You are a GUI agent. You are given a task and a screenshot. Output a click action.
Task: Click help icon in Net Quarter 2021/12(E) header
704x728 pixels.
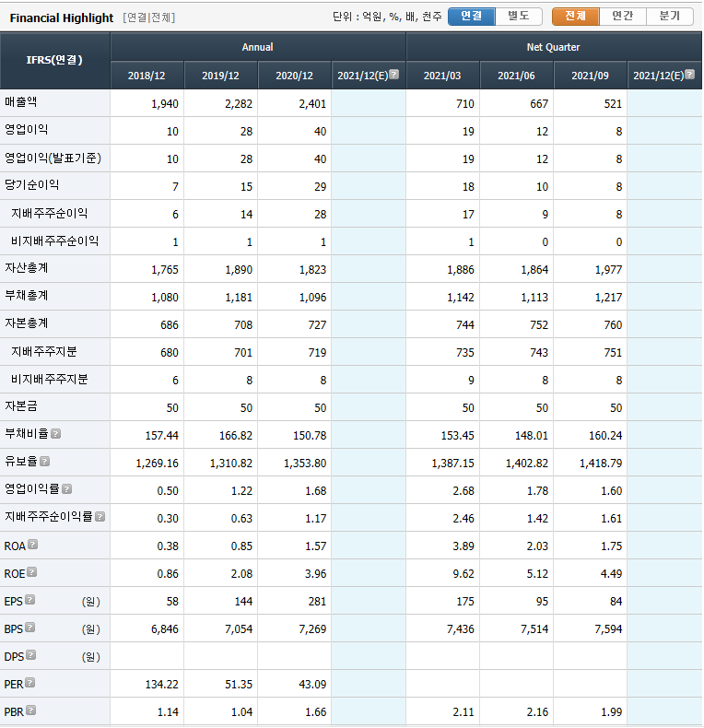(x=689, y=75)
